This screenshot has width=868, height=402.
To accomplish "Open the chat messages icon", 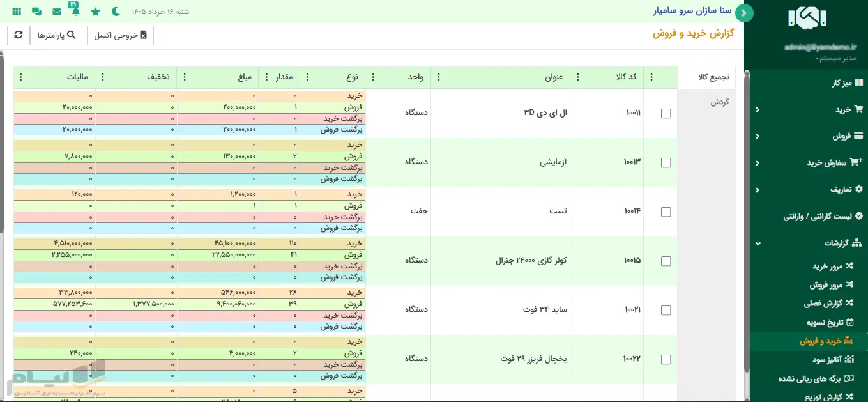I will [36, 12].
